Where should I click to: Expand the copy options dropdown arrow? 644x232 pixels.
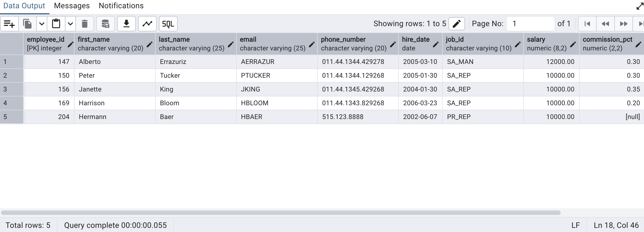(x=42, y=24)
